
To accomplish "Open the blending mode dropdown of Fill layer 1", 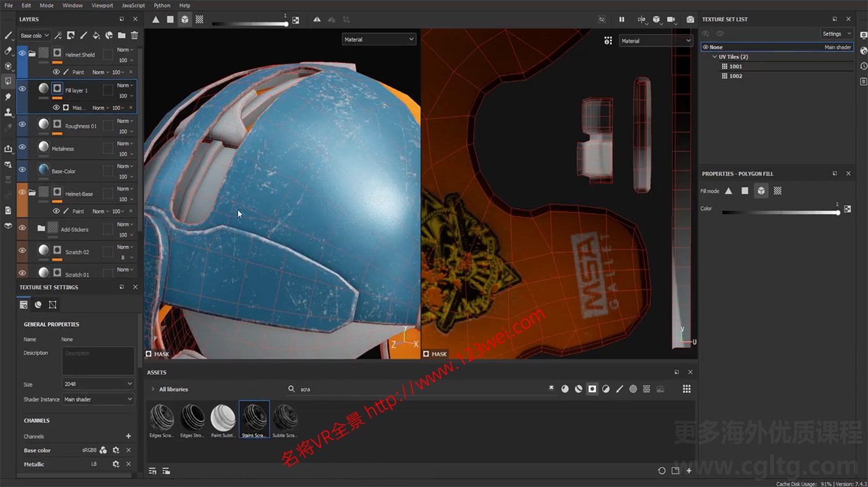I will (123, 84).
